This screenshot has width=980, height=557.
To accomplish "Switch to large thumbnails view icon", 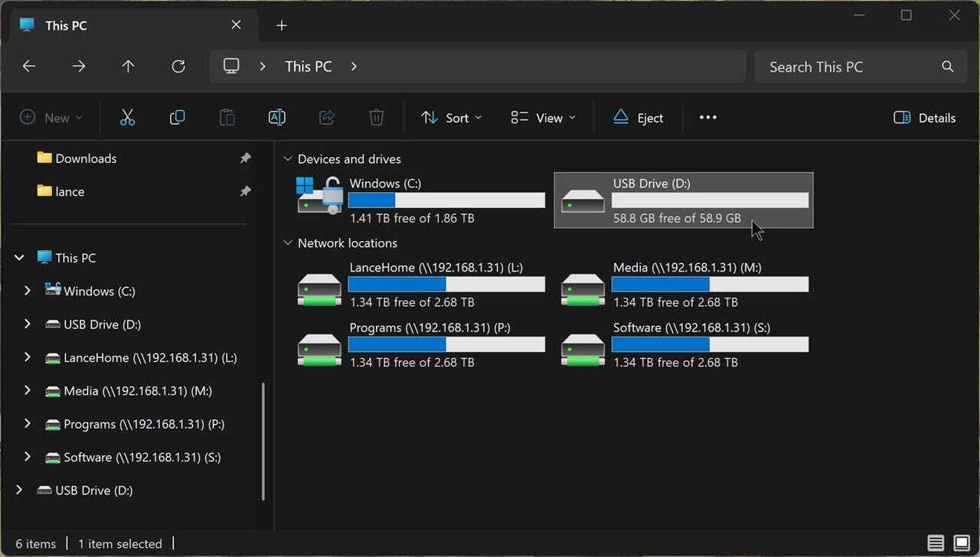I will click(960, 543).
